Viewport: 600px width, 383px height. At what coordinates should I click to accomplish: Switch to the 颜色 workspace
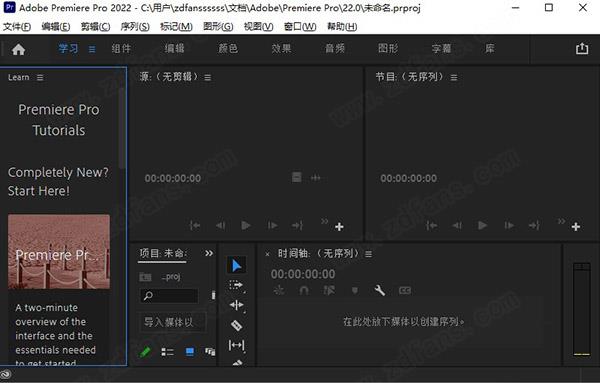point(228,49)
